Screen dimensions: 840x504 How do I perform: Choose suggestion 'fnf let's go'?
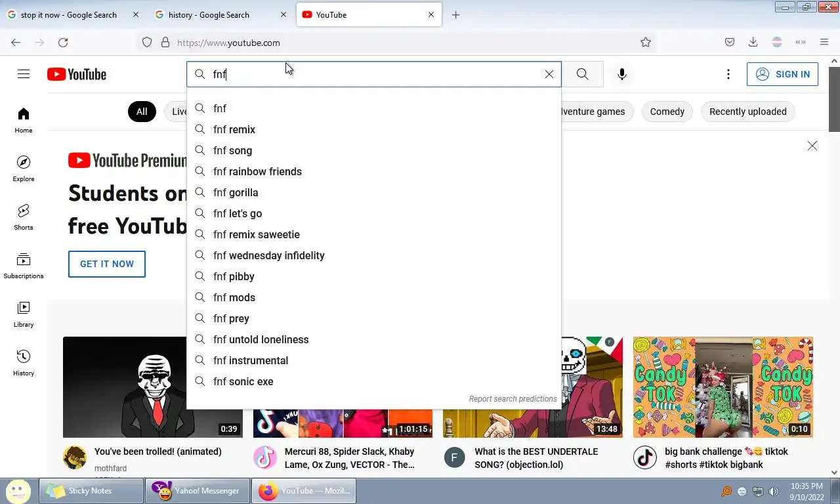coord(374,213)
